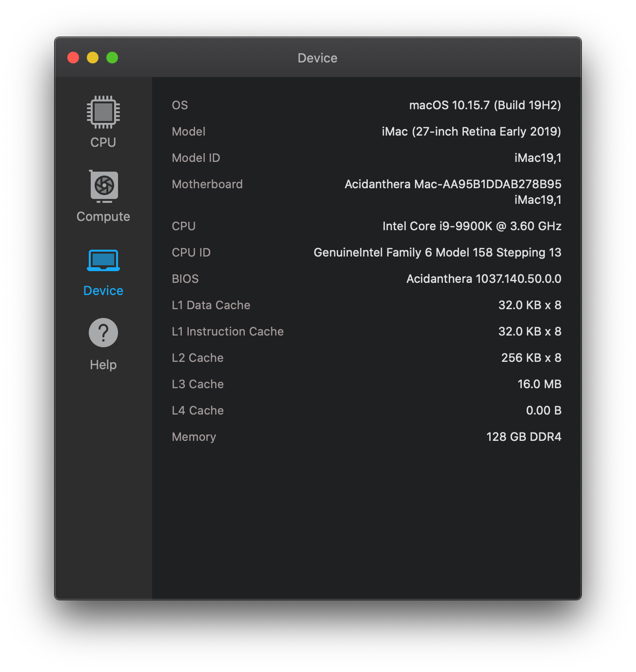Select the L1 Data Cache 32.0 KB x 8 value
636x672 pixels.
pos(530,305)
